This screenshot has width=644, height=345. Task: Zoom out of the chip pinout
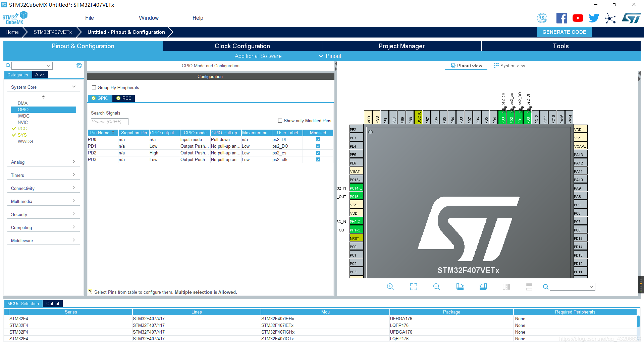pos(437,287)
